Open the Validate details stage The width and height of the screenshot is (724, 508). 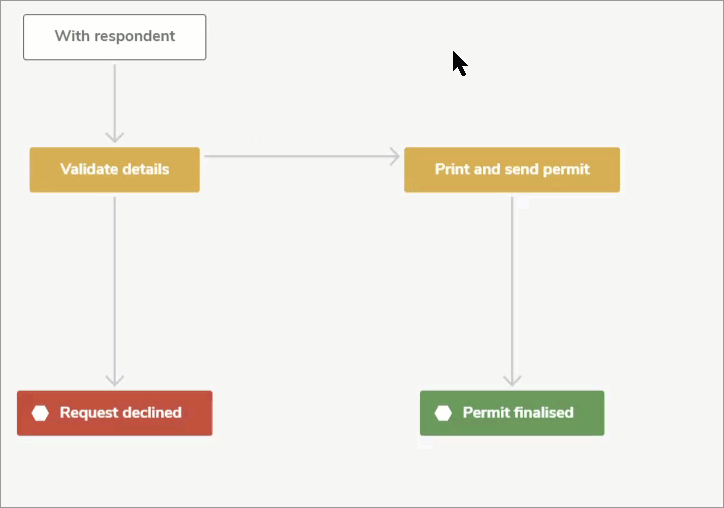(115, 169)
